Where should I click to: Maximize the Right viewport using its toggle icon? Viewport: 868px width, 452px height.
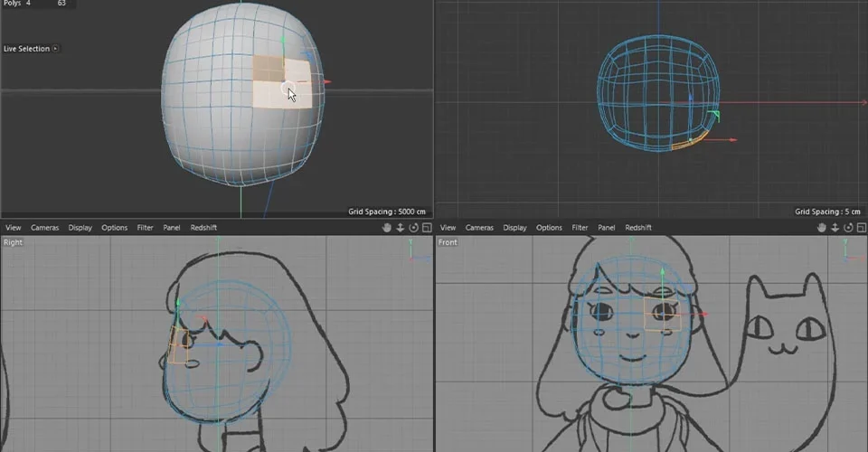pos(427,228)
